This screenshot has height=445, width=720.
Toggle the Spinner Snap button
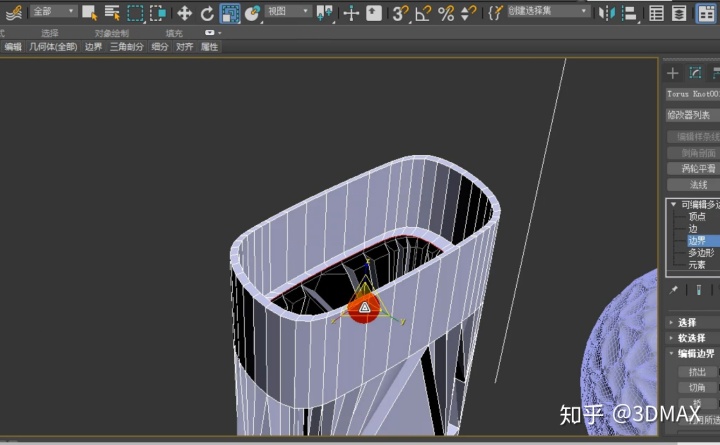pos(468,13)
